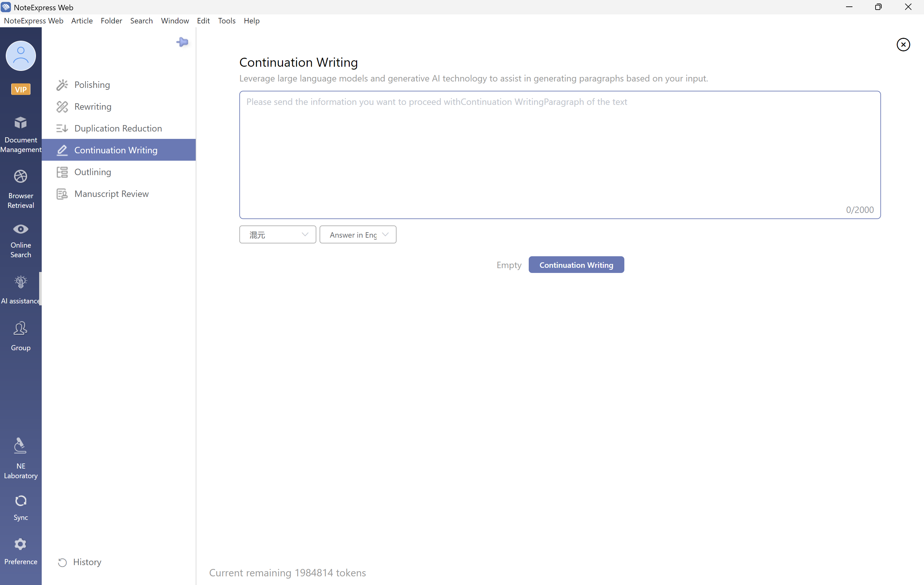
Task: Click the Empty button
Action: [509, 265]
